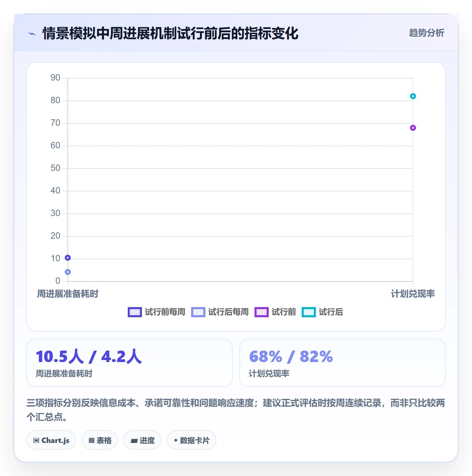Click the 试行后每周 legend text
472x476 pixels.
pos(228,312)
